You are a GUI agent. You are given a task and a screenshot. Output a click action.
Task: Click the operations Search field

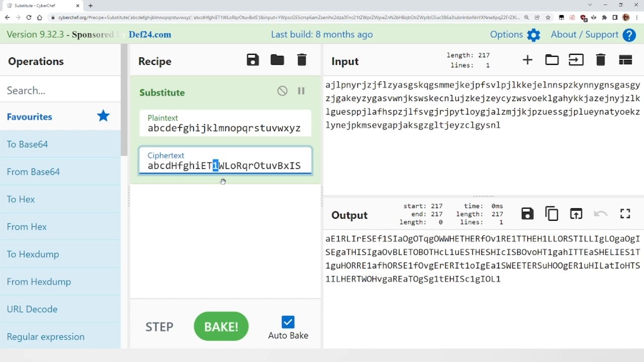click(x=60, y=90)
